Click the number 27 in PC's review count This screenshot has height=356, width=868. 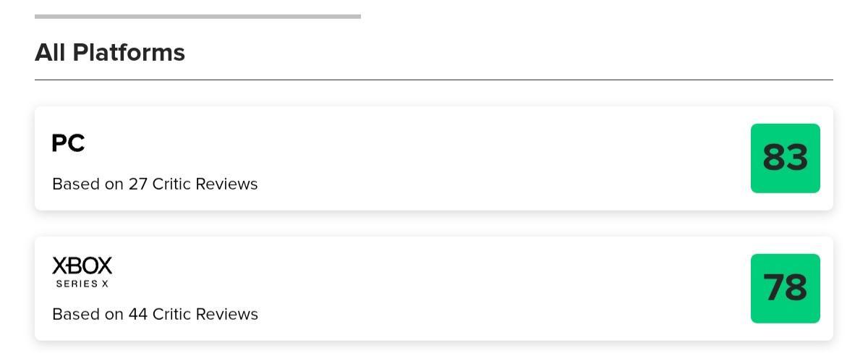point(137,184)
